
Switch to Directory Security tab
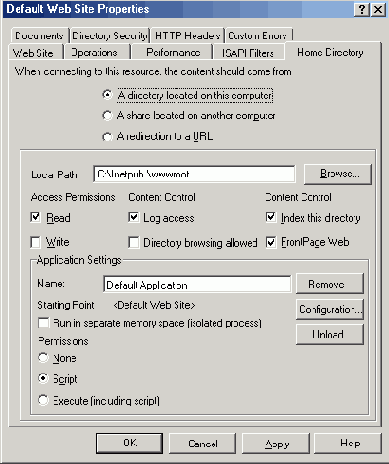[110, 35]
